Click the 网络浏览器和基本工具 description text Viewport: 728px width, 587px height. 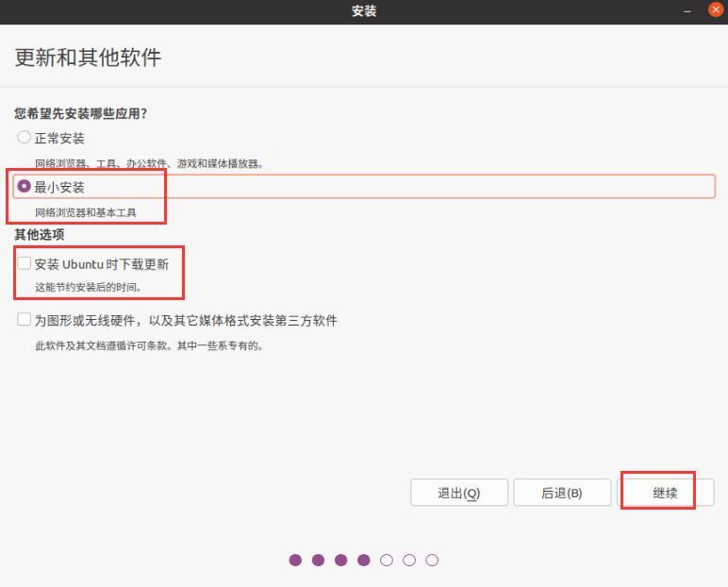(86, 212)
